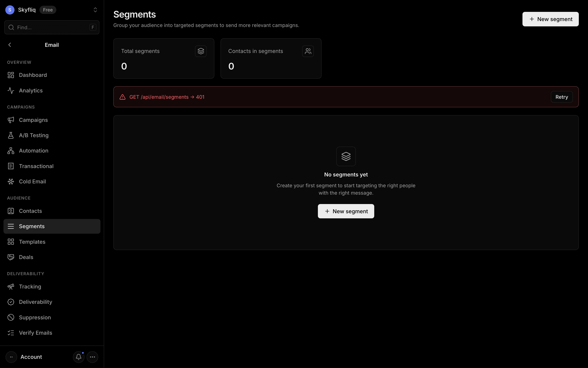Retry the failed segments request
The image size is (588, 368).
tap(561, 97)
